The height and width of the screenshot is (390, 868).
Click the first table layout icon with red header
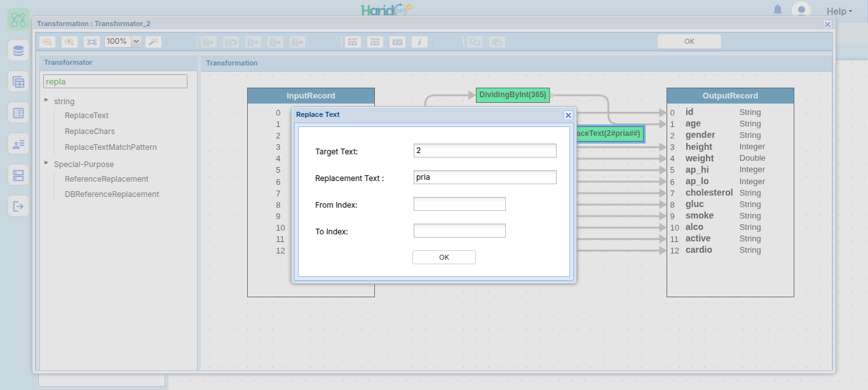click(x=353, y=42)
